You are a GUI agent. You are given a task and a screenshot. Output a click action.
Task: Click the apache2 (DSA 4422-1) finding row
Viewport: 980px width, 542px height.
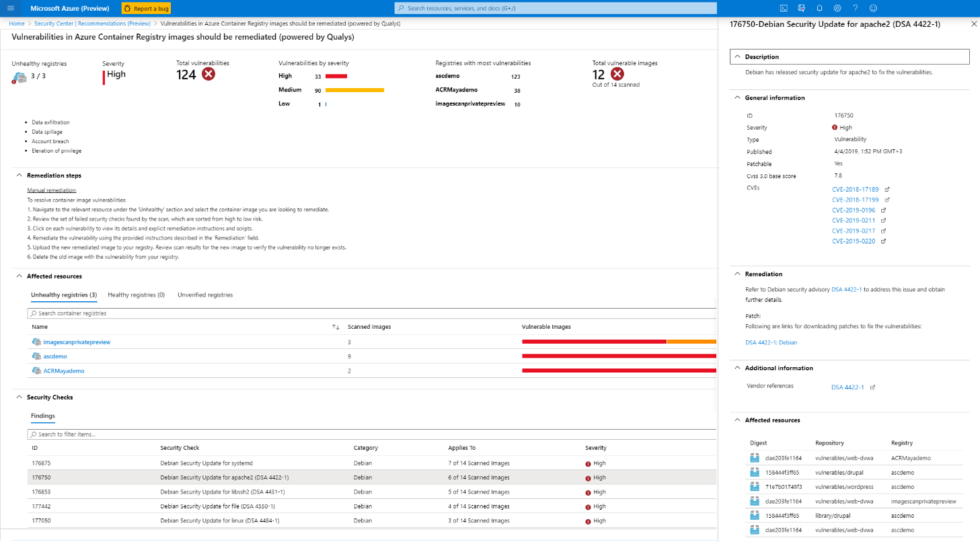(x=372, y=477)
